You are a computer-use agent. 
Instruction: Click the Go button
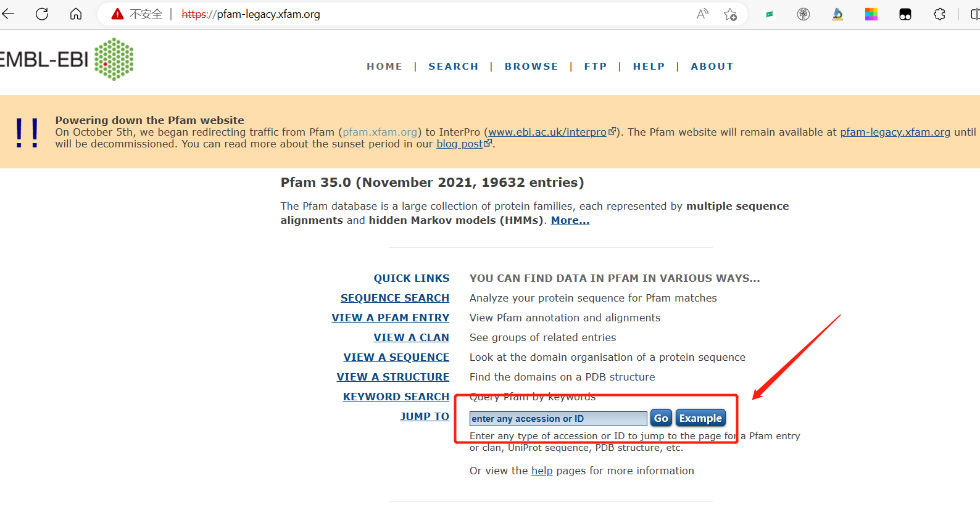click(661, 418)
